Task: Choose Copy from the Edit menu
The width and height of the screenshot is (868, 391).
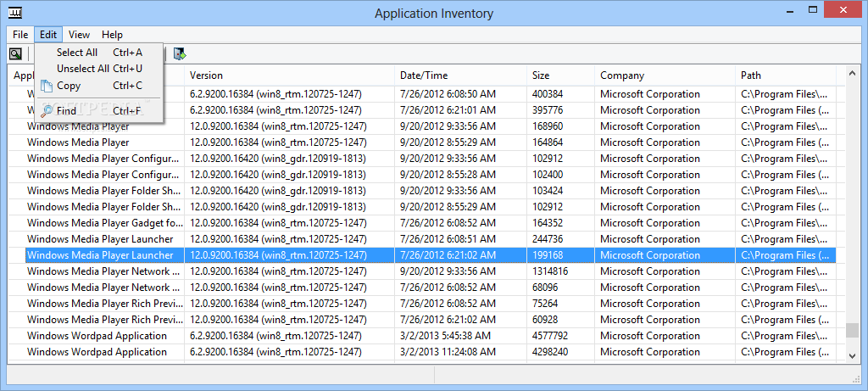Action: 100,86
